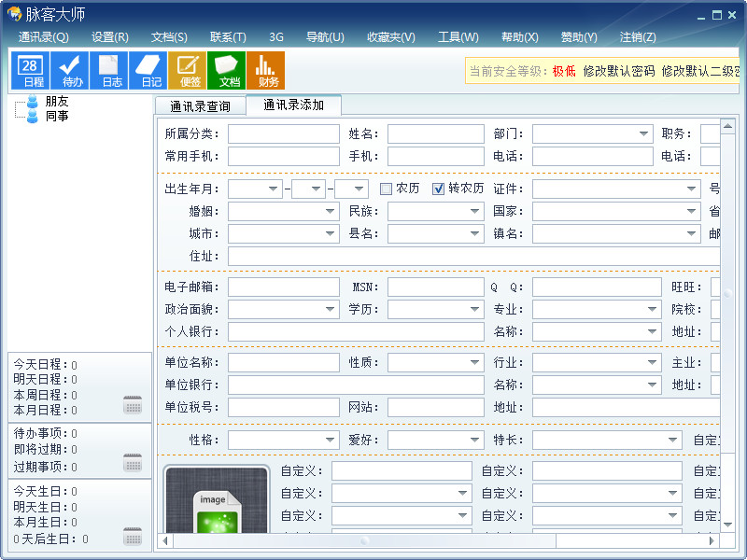This screenshot has height=560, width=747.
Task: Open the 3G menu
Action: 275,37
